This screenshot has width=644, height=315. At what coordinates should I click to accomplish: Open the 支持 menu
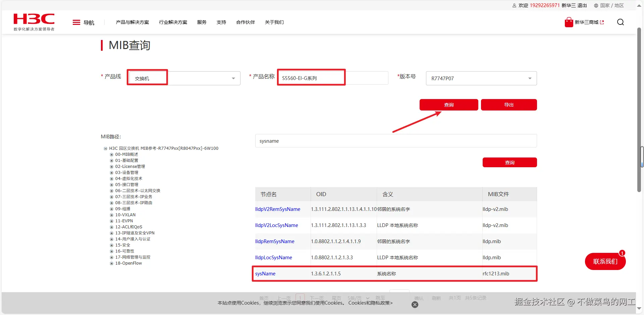click(x=221, y=22)
